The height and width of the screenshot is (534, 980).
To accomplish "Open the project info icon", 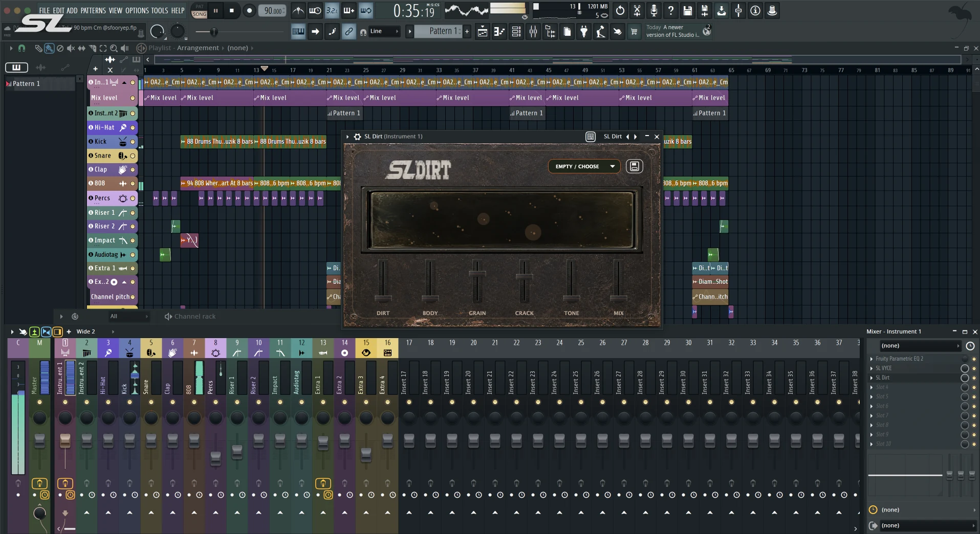I will point(755,10).
